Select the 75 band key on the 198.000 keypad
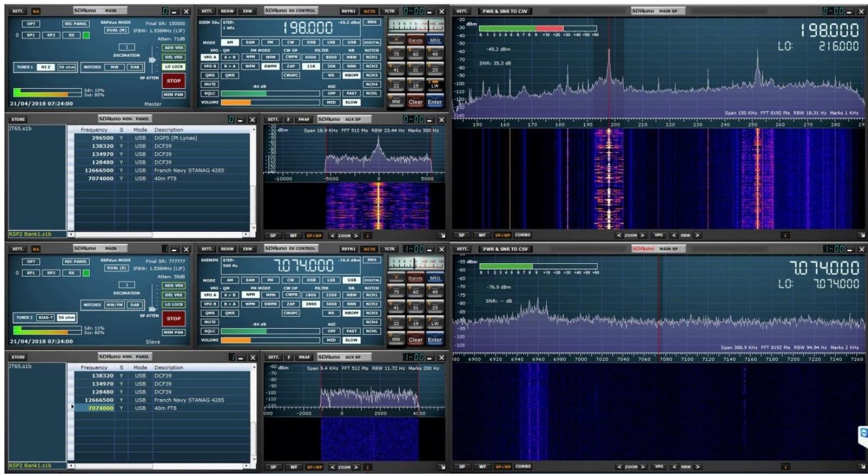The width and height of the screenshot is (868, 474). pyautogui.click(x=396, y=54)
